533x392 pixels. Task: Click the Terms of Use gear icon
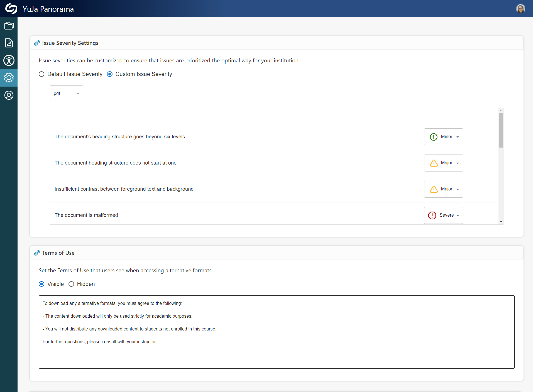(x=37, y=253)
